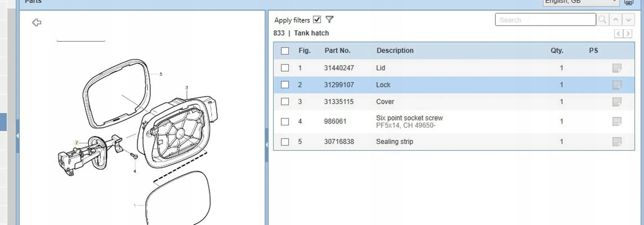Check the box for Sealing strip 30716838
Screen dimensions: 644x225
pyautogui.click(x=285, y=141)
